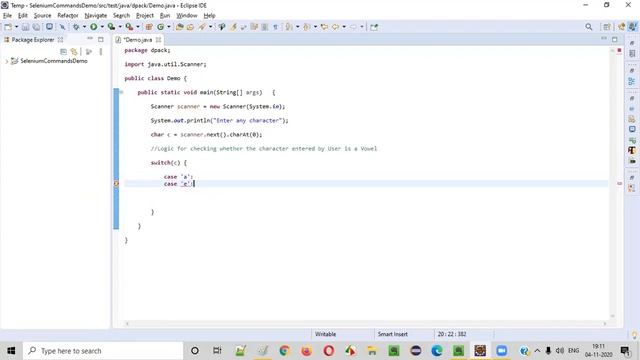640x360 pixels.
Task: Click the New file toolbar icon
Action: coord(8,27)
